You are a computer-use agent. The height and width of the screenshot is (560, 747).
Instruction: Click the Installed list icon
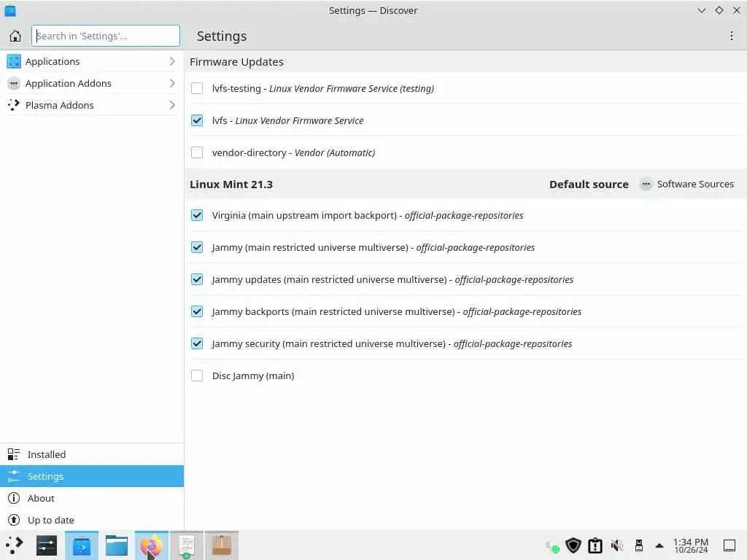click(x=14, y=454)
